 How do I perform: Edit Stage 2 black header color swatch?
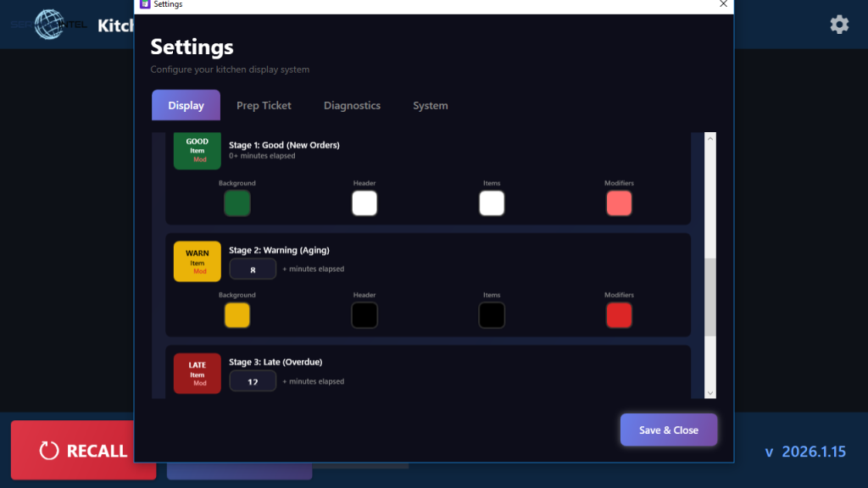[x=364, y=315]
